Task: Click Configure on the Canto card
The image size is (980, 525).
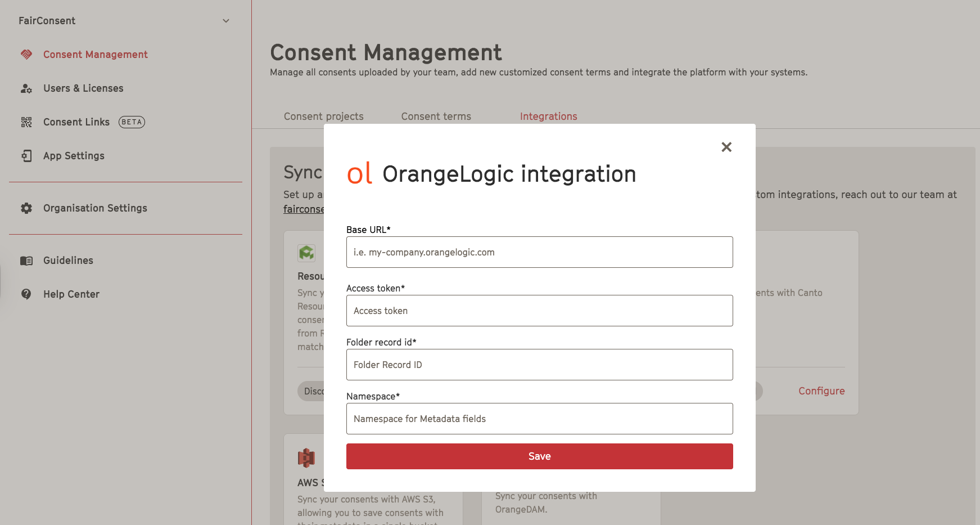Action: [821, 391]
